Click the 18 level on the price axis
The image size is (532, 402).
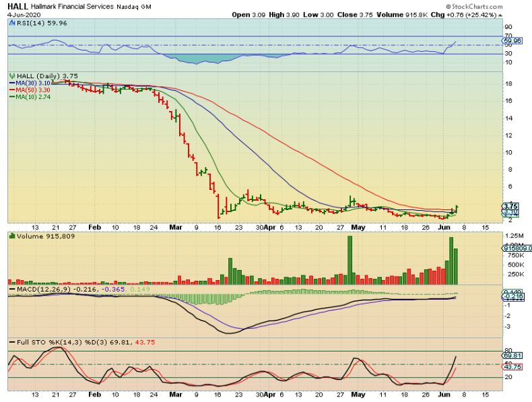tap(508, 83)
